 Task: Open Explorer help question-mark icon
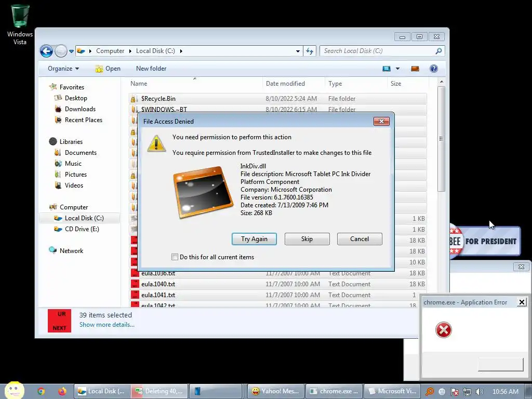click(434, 69)
